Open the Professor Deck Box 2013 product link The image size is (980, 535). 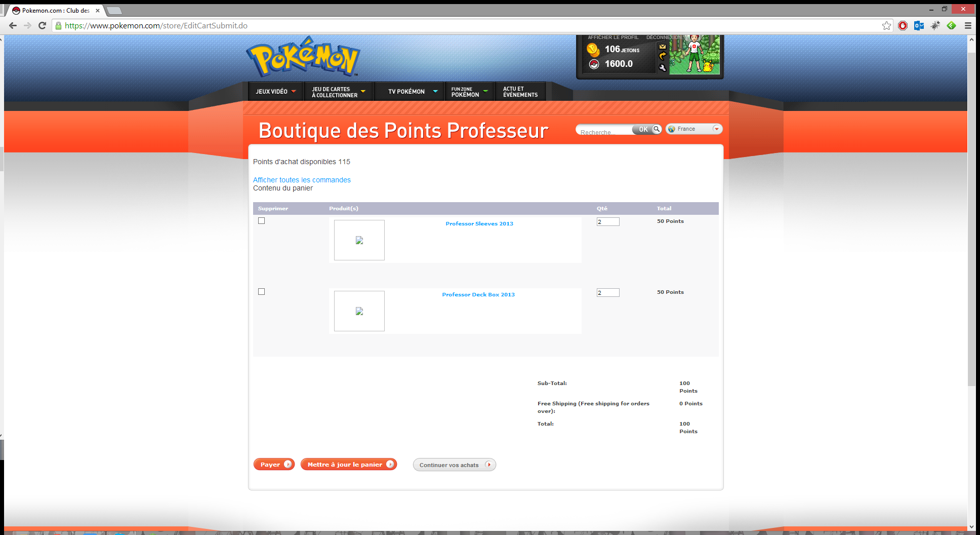[478, 294]
